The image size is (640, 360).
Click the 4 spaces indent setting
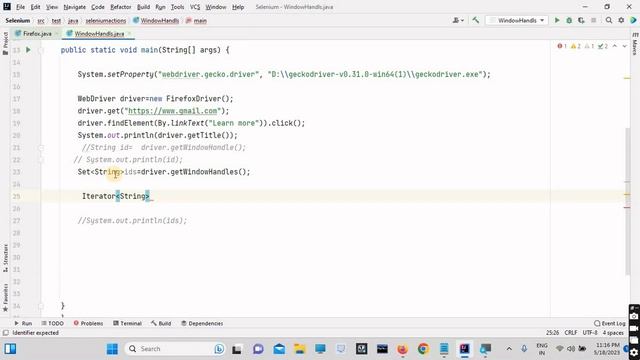pyautogui.click(x=613, y=333)
